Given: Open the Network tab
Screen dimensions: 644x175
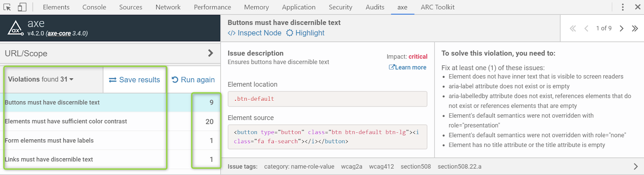Looking at the screenshot, I should (168, 7).
